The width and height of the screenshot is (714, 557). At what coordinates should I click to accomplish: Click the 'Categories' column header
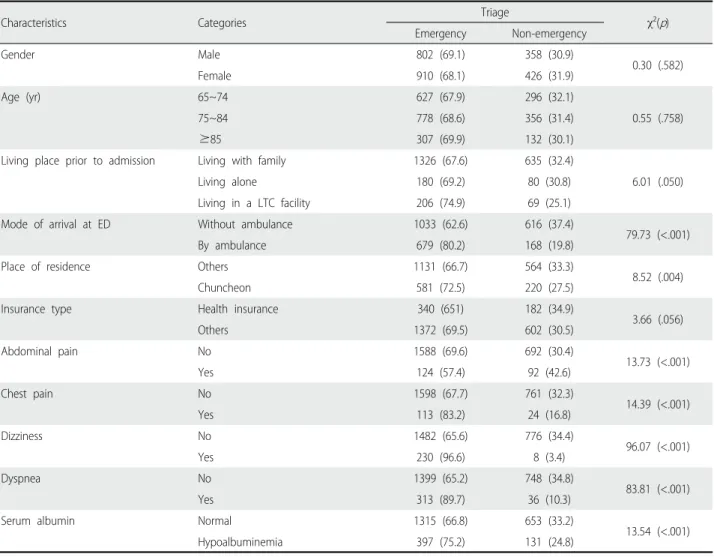click(222, 23)
